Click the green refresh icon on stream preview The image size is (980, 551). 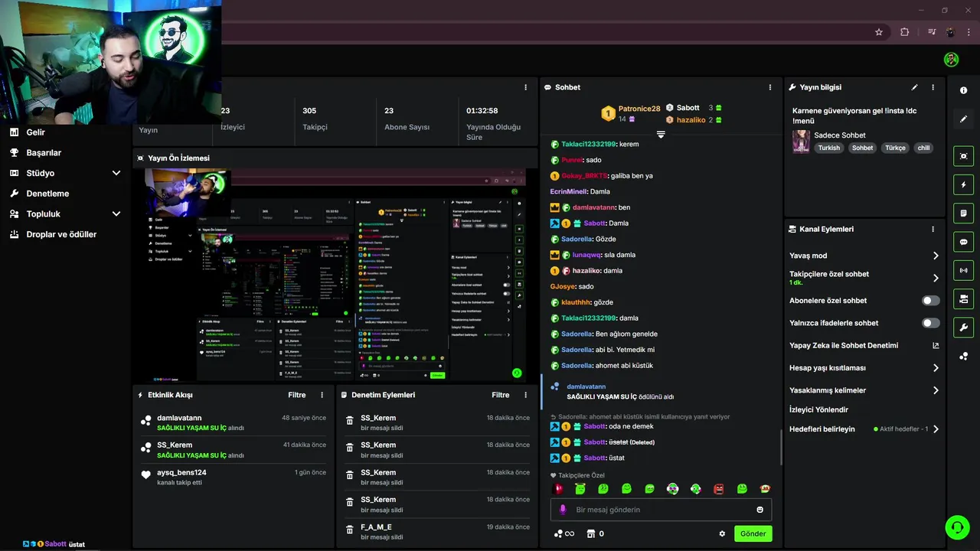pos(517,373)
